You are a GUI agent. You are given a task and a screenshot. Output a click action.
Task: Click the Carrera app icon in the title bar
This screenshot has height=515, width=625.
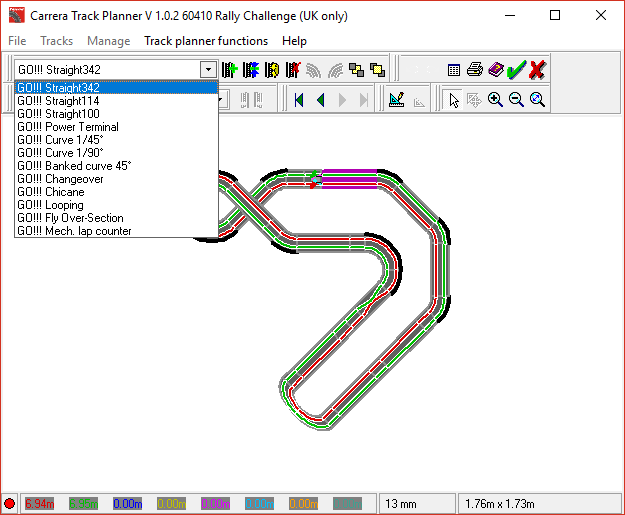(x=17, y=16)
